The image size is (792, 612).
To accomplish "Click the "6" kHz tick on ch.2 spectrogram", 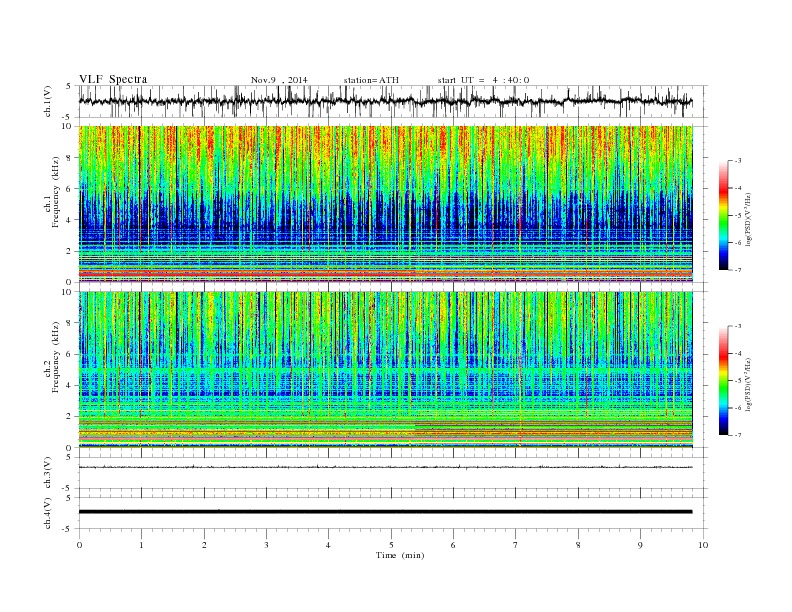I will click(x=70, y=354).
